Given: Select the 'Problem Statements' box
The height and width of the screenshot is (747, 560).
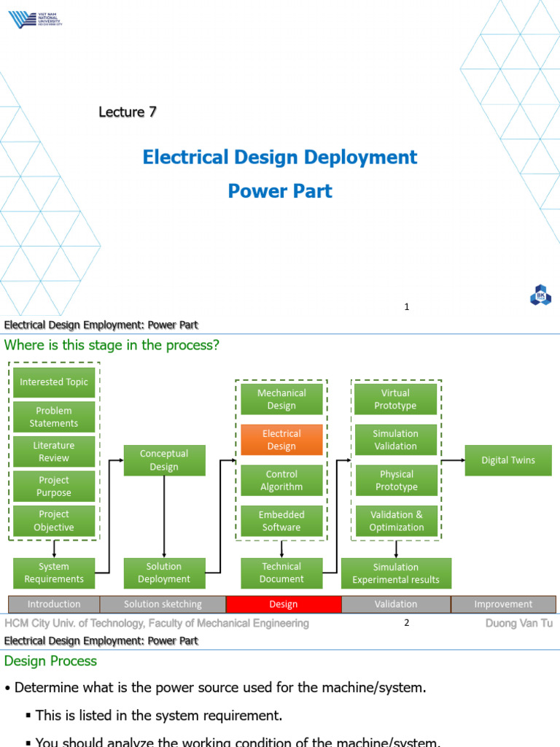Looking at the screenshot, I should 54,417.
